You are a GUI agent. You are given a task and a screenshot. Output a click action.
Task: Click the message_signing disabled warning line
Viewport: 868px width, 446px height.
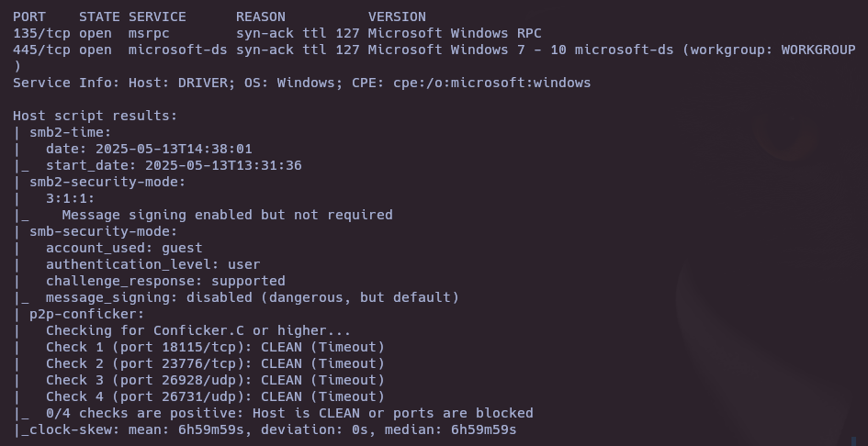click(x=253, y=297)
